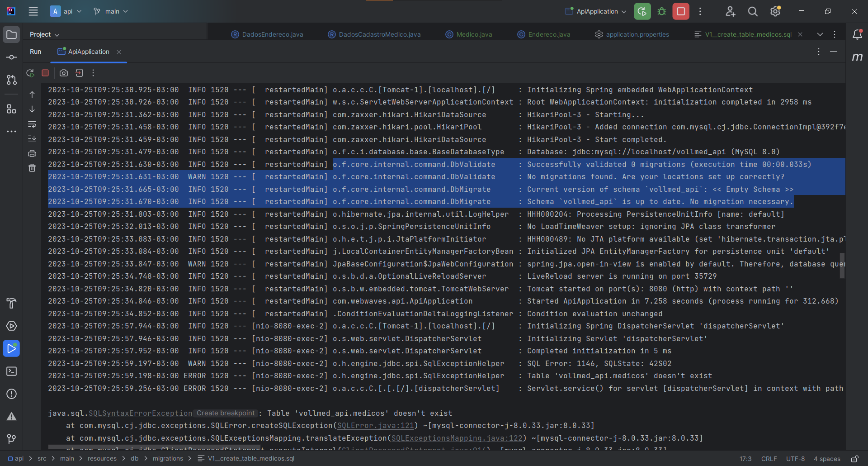Clear all console output trash icon
The height and width of the screenshot is (466, 868).
point(32,168)
